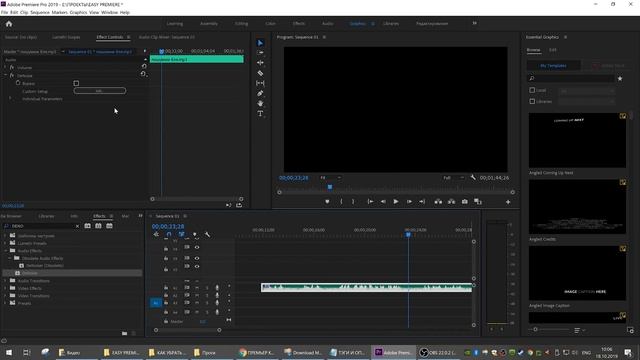640x360 pixels.
Task: Click the Comparison View icon
Action: (x=478, y=202)
